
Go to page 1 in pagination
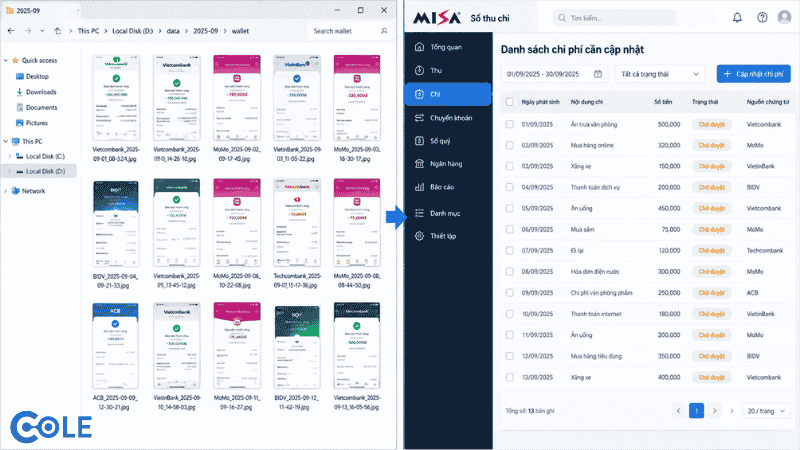coord(696,411)
